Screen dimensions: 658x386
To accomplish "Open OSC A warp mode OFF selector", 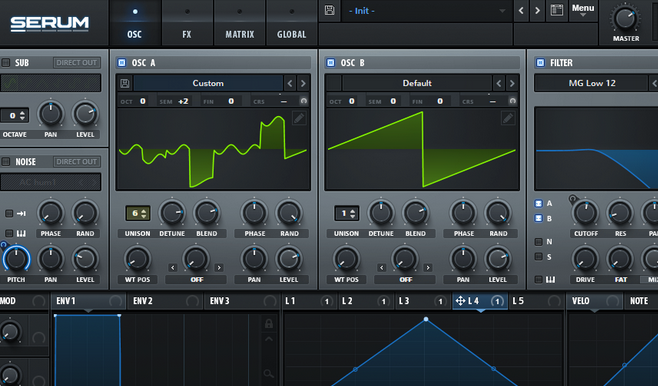I will (x=196, y=279).
